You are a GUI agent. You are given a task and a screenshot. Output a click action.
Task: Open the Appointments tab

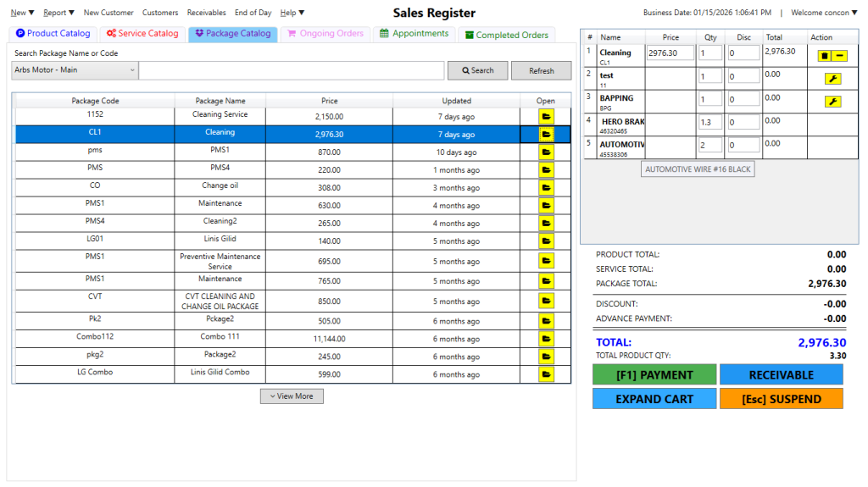pos(415,34)
